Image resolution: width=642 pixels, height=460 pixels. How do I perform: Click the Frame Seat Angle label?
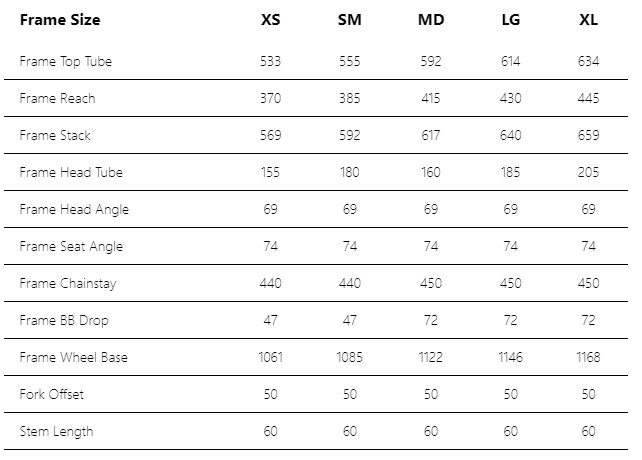pyautogui.click(x=71, y=247)
